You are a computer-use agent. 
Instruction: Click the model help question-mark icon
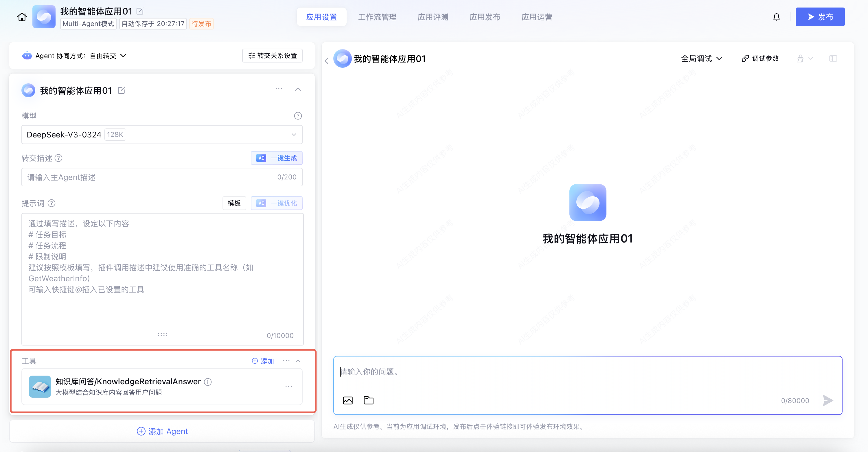click(297, 116)
